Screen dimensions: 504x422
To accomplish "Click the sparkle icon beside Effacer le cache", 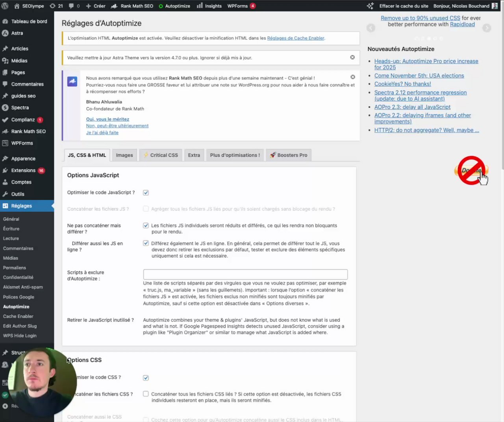I will (x=370, y=6).
